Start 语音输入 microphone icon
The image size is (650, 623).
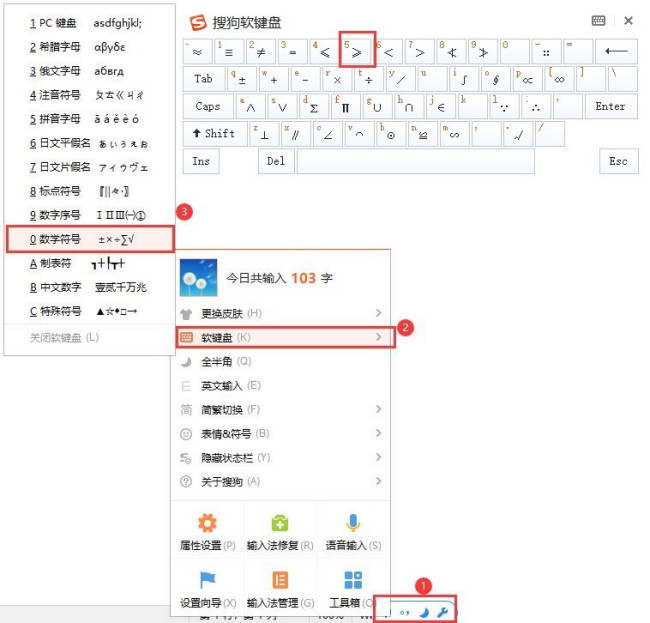point(353,523)
